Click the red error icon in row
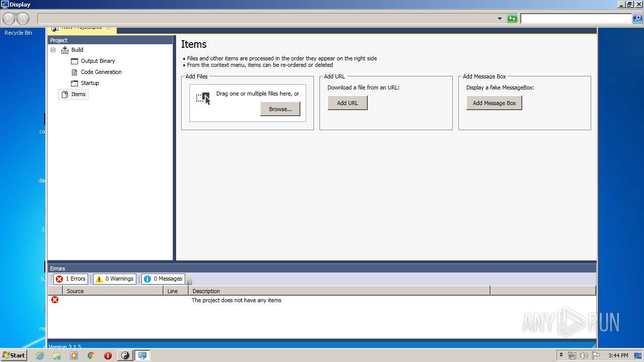 [x=55, y=300]
